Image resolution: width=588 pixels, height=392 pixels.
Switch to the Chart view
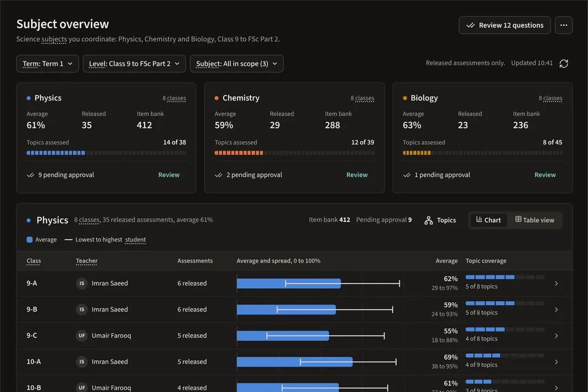click(x=488, y=220)
